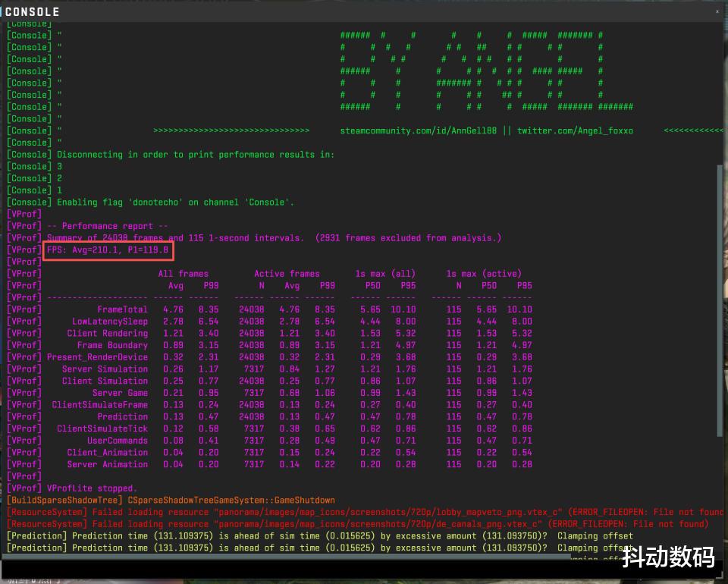Select the CSparseShadowTreeGameSystem::GameShutdown line
Screen dimensions: 728x584
(171, 501)
